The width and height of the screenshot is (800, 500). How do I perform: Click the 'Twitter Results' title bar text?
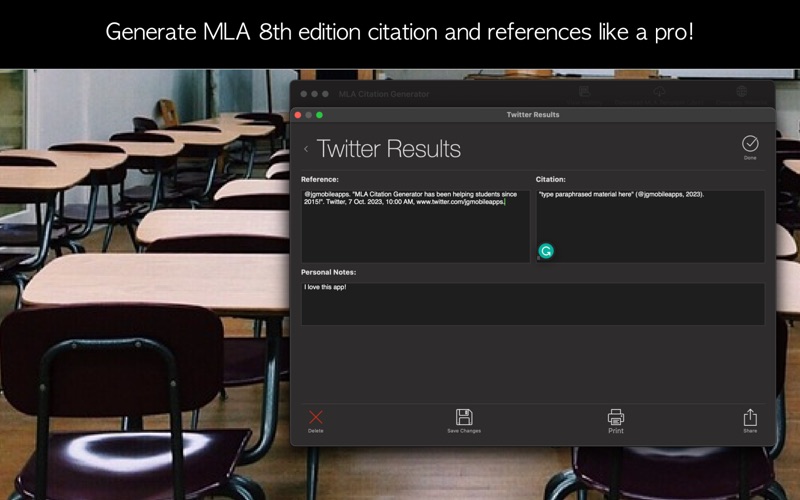(533, 115)
